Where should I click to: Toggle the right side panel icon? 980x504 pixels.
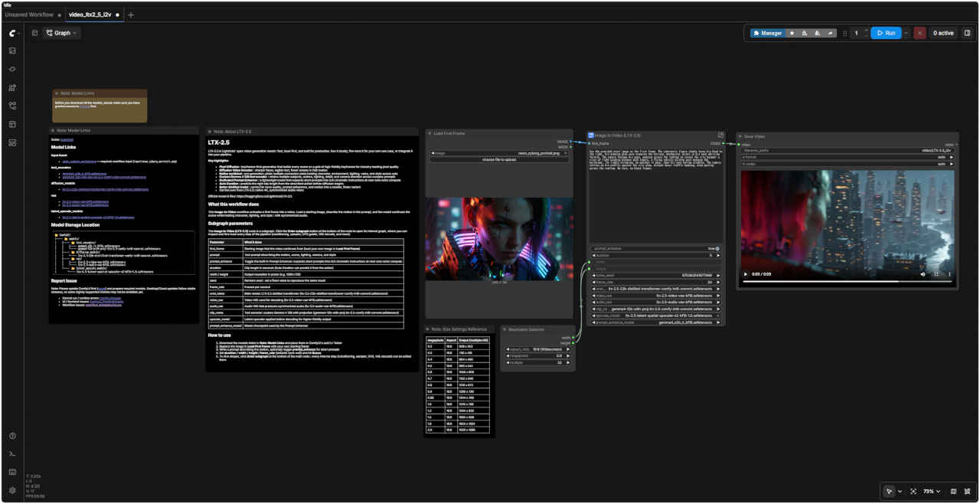pyautogui.click(x=967, y=33)
